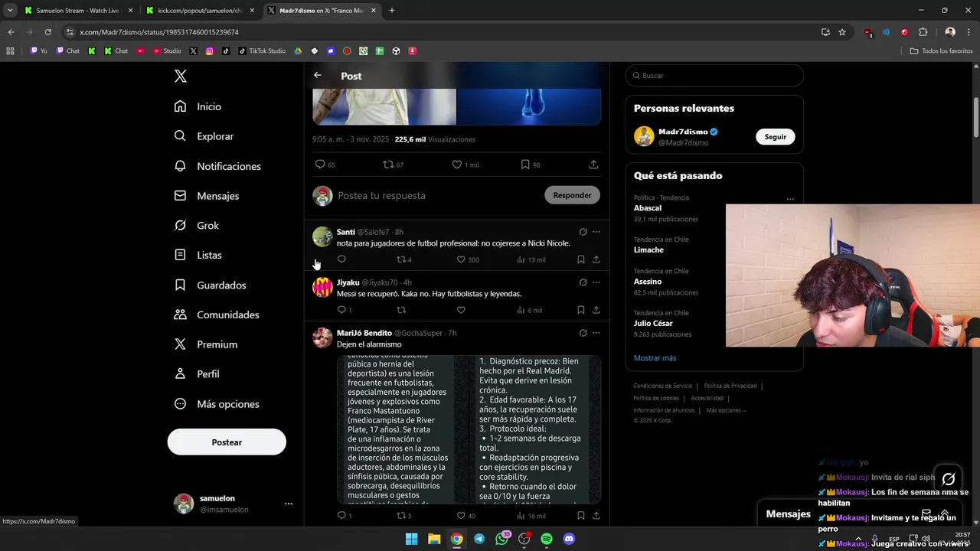980x551 pixels.
Task: Open Comunidades in the sidebar
Action: click(x=217, y=315)
